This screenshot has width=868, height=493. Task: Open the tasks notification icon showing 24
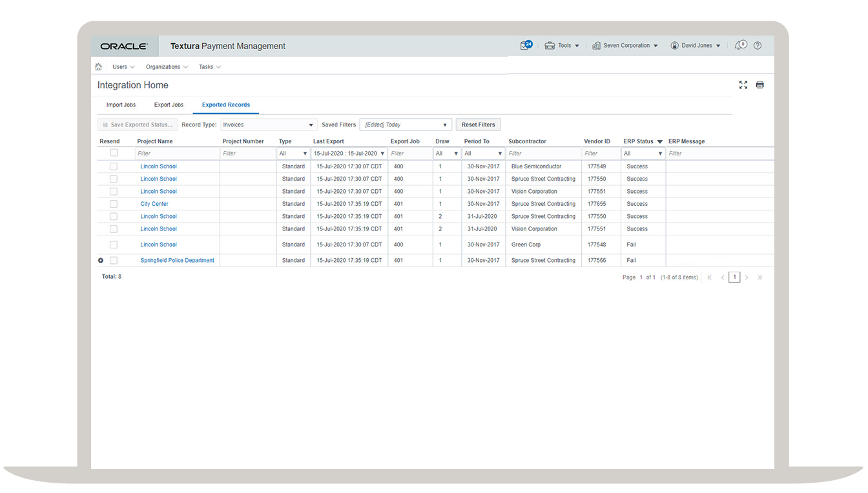528,45
